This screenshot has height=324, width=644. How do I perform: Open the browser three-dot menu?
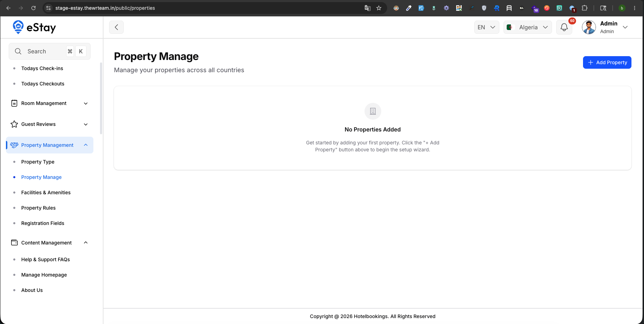tap(635, 8)
